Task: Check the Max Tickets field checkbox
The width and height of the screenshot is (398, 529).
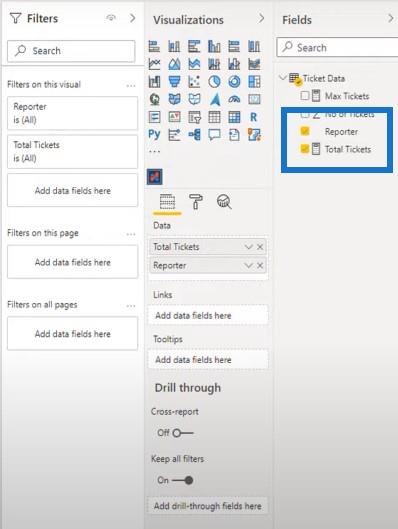Action: pos(305,95)
